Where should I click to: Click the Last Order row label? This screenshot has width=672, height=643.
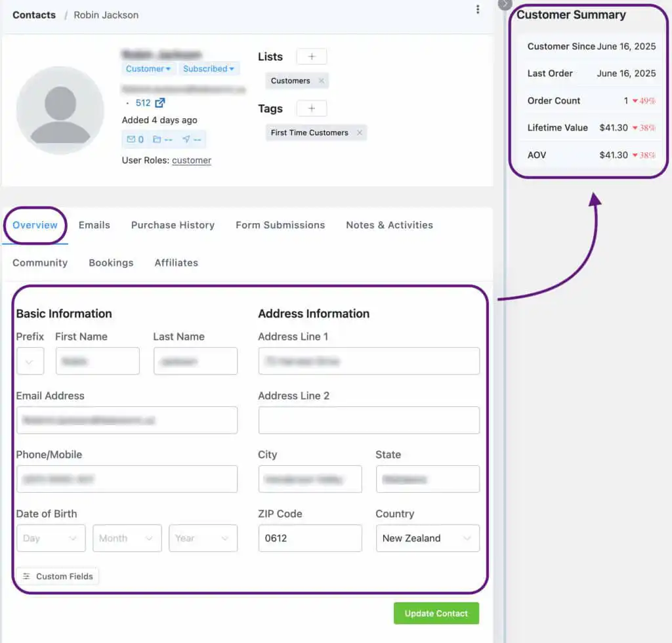point(550,73)
